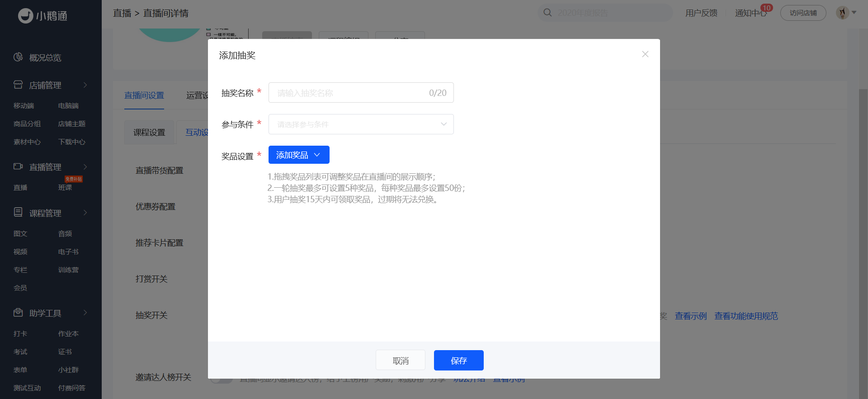This screenshot has height=399, width=868.
Task: Open 考试 in the sidebar
Action: tap(20, 351)
